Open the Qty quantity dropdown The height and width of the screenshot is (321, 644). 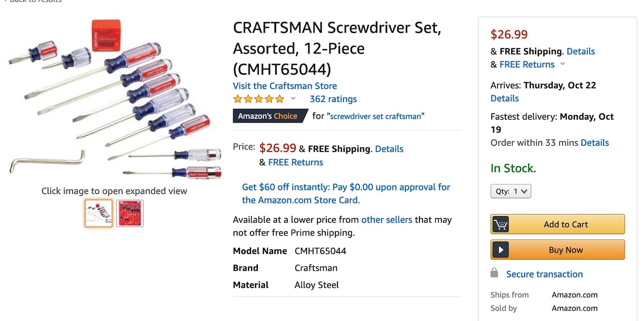tap(511, 191)
